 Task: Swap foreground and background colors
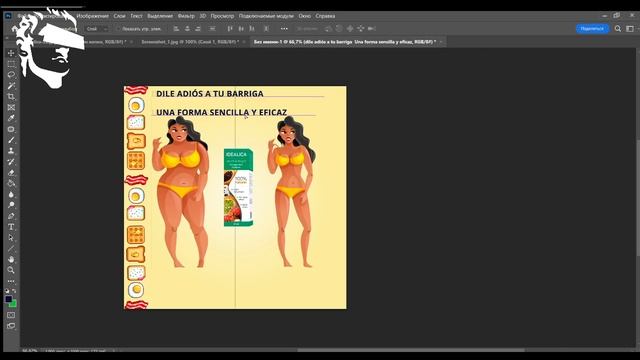coord(14,291)
